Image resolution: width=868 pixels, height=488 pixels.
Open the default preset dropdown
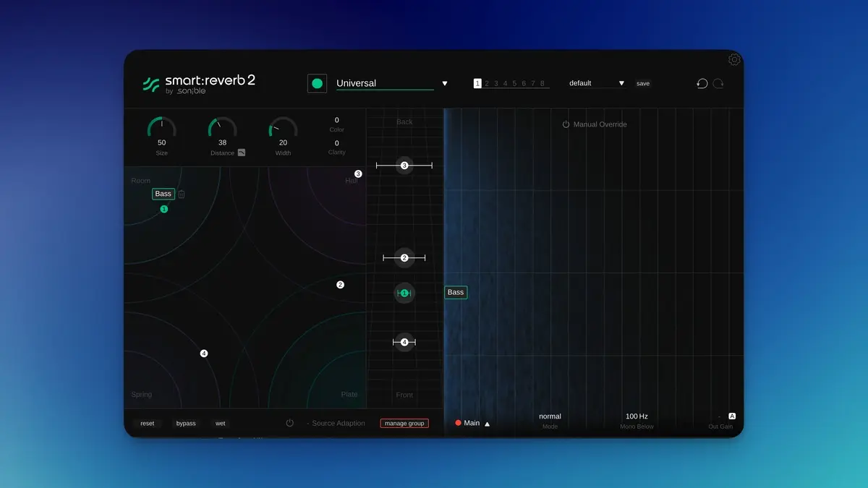click(597, 83)
